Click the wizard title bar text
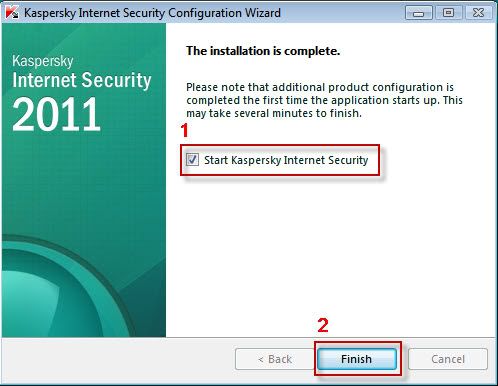Image resolution: width=498 pixels, height=386 pixels. tap(152, 13)
